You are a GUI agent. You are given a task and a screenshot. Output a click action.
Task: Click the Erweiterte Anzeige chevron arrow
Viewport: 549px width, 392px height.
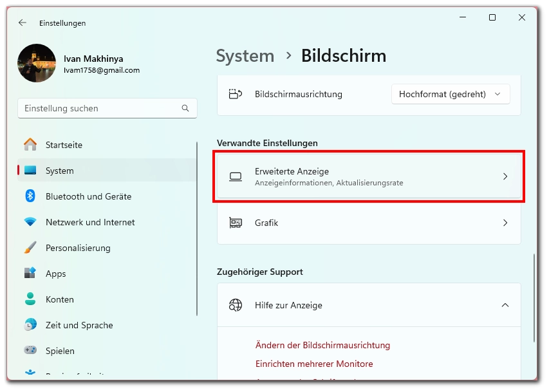[505, 176]
